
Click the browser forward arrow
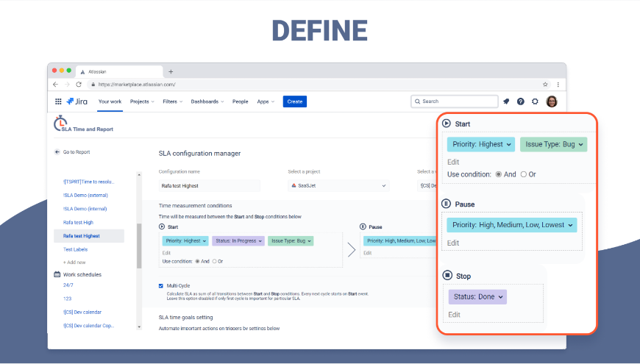point(67,85)
